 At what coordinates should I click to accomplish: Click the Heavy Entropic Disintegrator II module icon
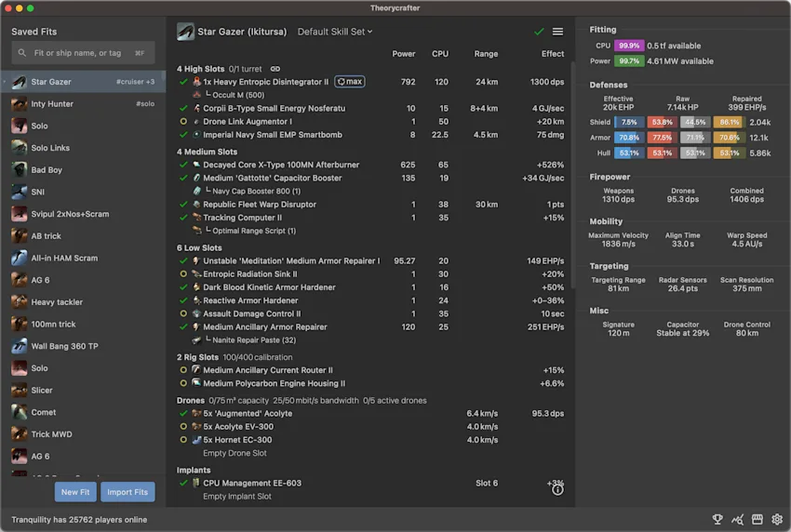196,82
